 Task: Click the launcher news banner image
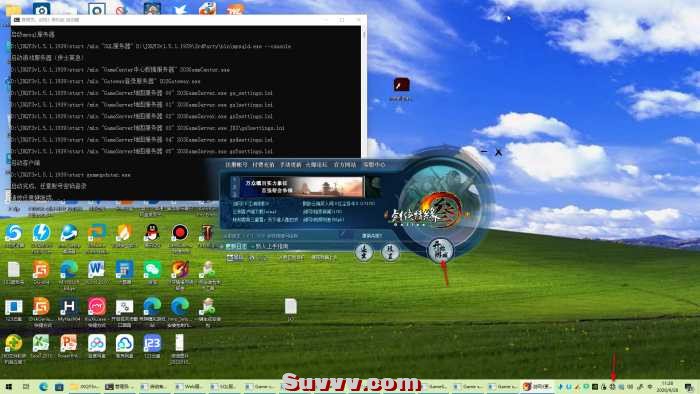[x=301, y=187]
